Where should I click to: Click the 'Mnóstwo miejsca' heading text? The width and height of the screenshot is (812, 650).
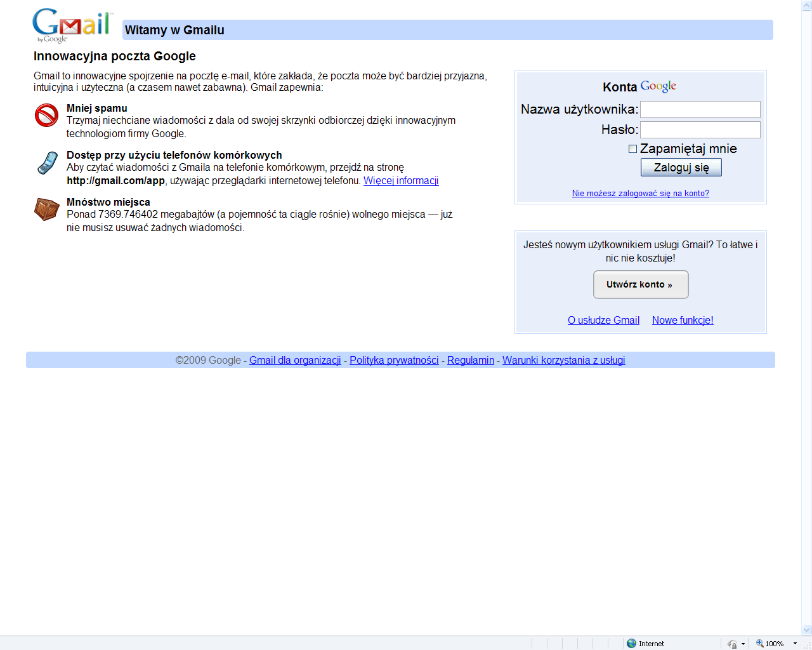(x=108, y=202)
